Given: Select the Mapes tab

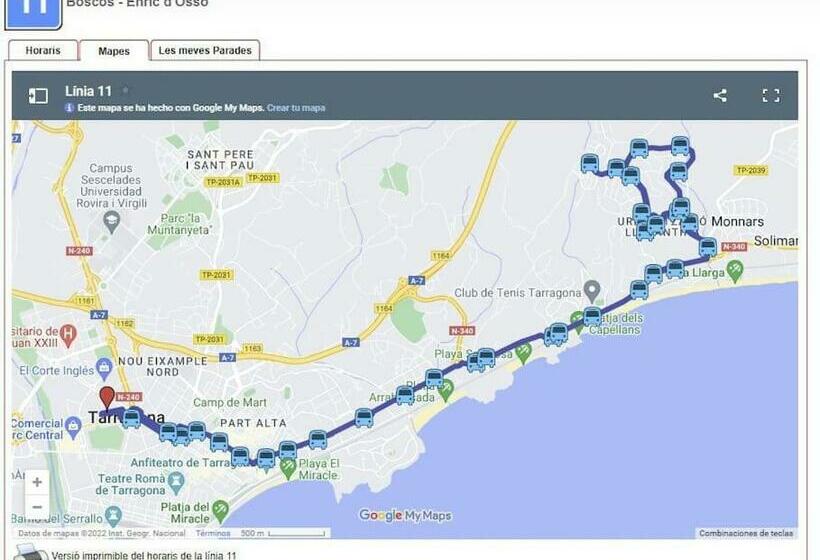Looking at the screenshot, I should (x=113, y=51).
